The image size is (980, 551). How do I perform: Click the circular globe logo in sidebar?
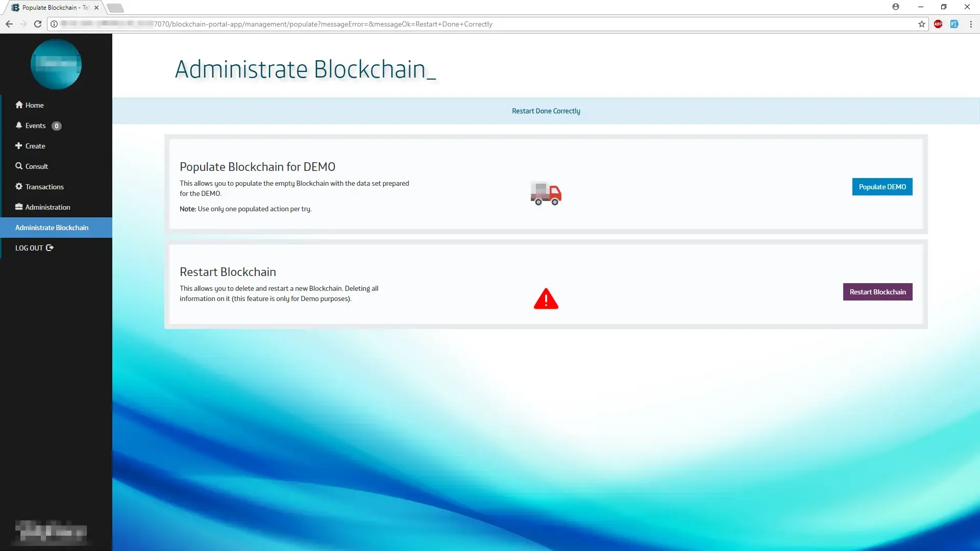pyautogui.click(x=56, y=64)
